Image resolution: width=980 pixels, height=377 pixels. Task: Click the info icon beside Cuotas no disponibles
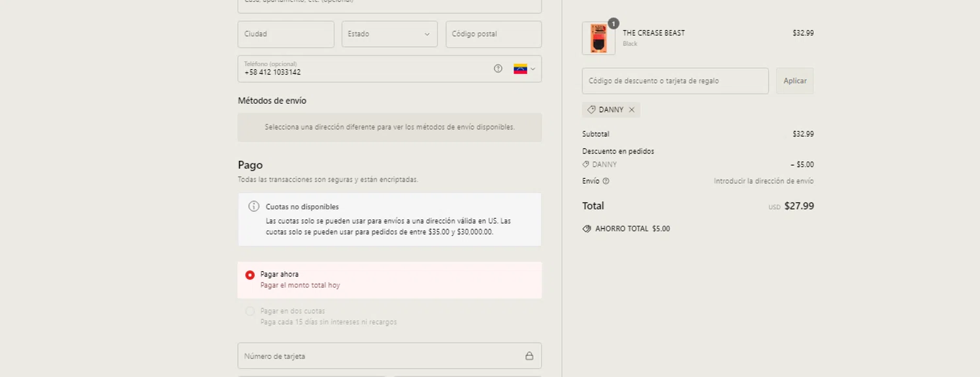pyautogui.click(x=253, y=206)
